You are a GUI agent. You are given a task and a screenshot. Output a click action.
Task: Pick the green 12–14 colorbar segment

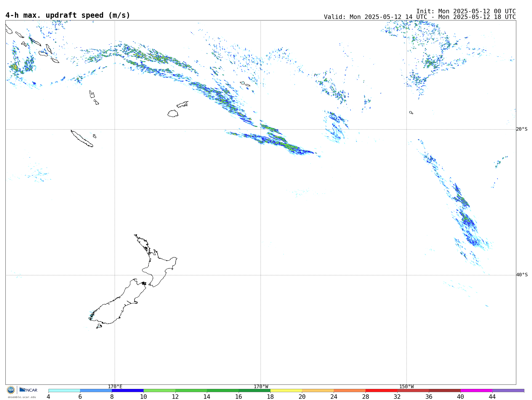191,391
